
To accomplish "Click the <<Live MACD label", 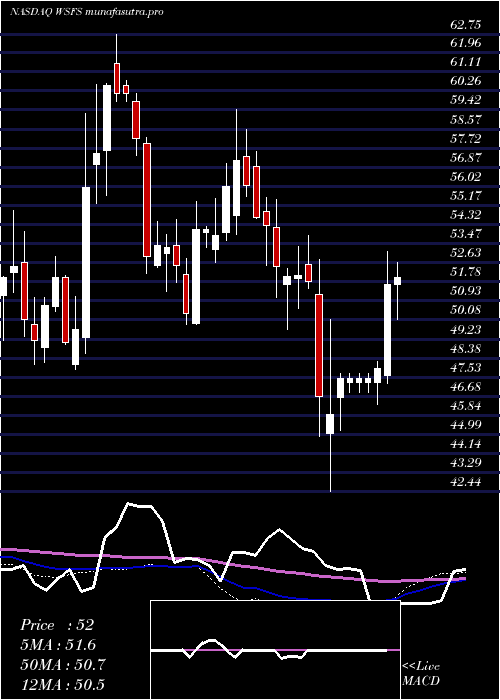I will [421, 674].
